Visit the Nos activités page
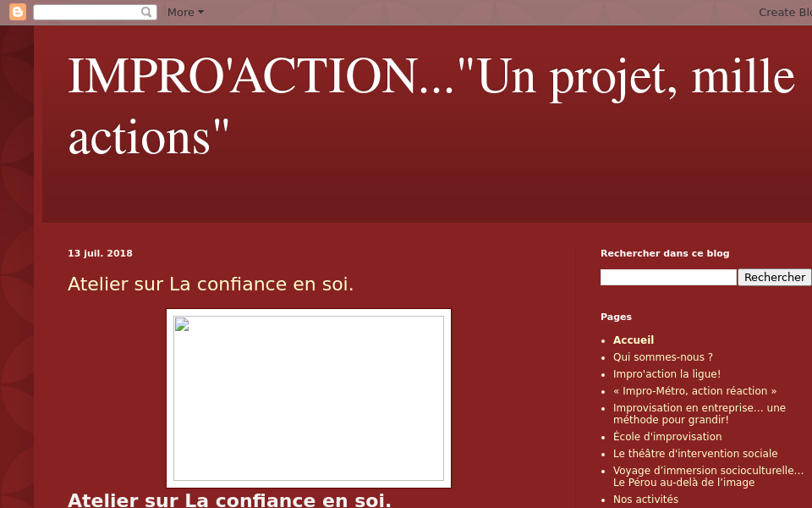The image size is (812, 508). click(645, 499)
